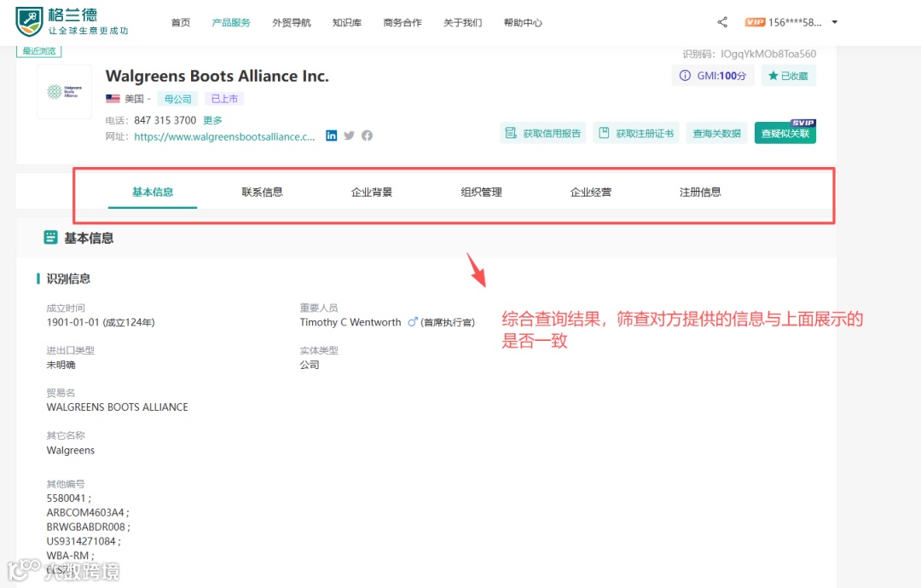Switch to the 联系信息 tab
The height and width of the screenshot is (588, 921).
pos(262,192)
